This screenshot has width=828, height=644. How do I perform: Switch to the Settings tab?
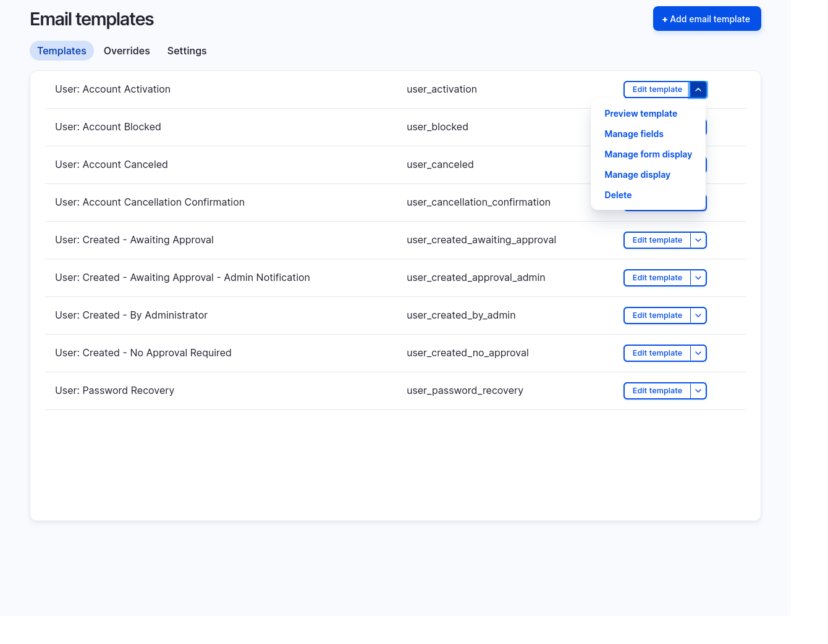(187, 51)
